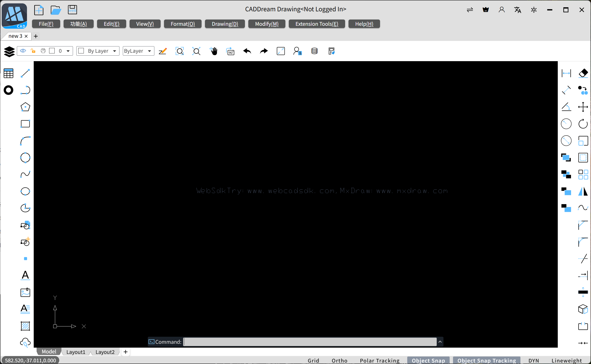Add a new document tab
Image resolution: width=591 pixels, height=364 pixels.
point(36,36)
